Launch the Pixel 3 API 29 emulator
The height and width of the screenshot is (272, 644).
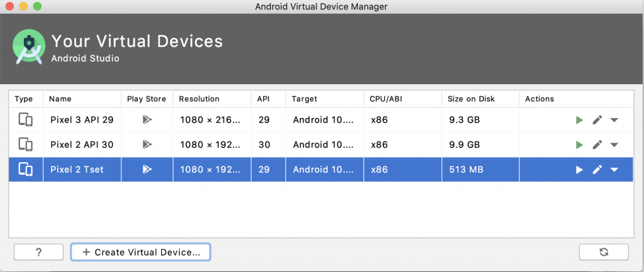coord(579,120)
